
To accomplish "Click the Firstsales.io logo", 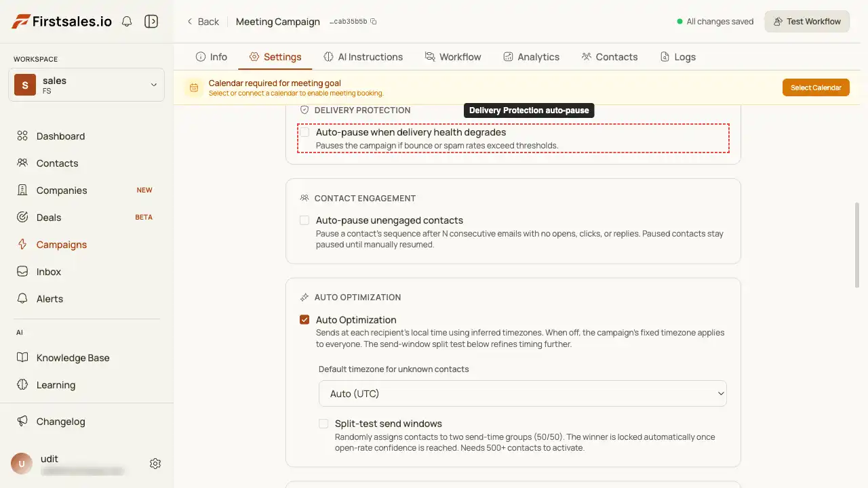I will 62,22.
